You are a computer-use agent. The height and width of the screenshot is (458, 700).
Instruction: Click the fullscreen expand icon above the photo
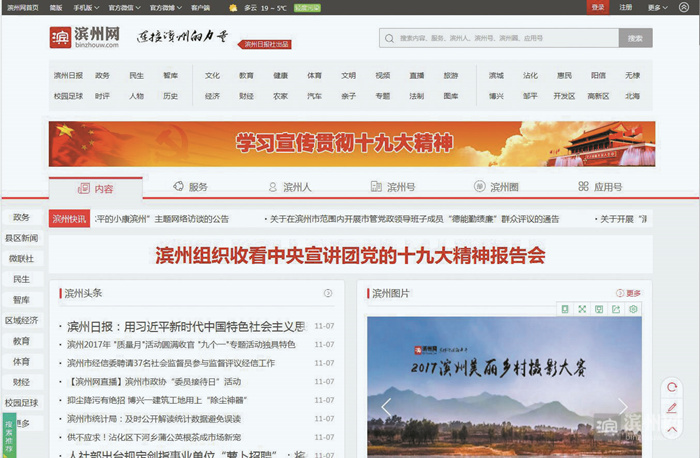[582, 309]
